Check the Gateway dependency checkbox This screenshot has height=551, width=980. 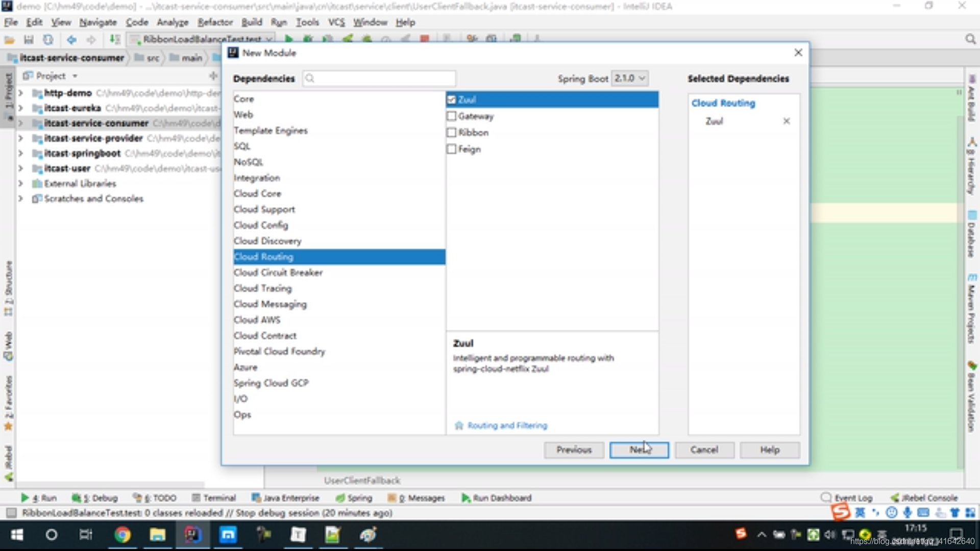pyautogui.click(x=451, y=116)
